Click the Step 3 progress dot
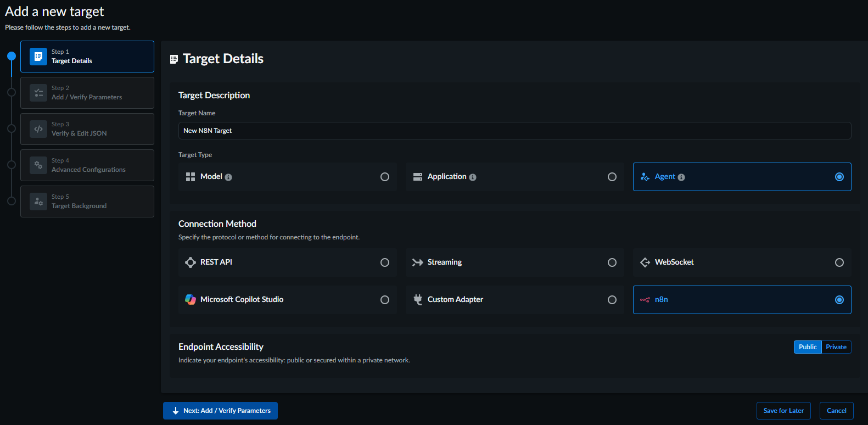This screenshot has width=868, height=425. pos(12,128)
